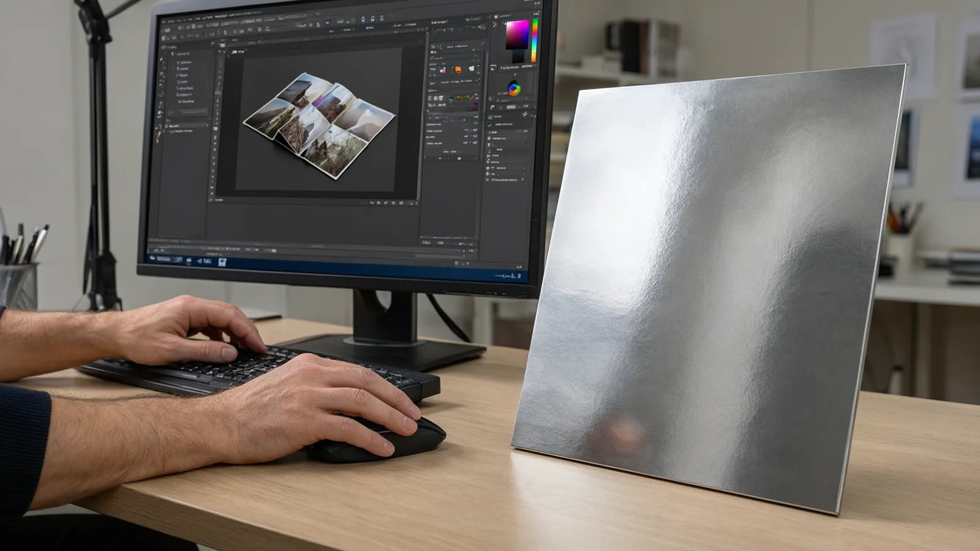This screenshot has width=980, height=551.
Task: Open the rainbow color wheel icon
Action: (514, 89)
